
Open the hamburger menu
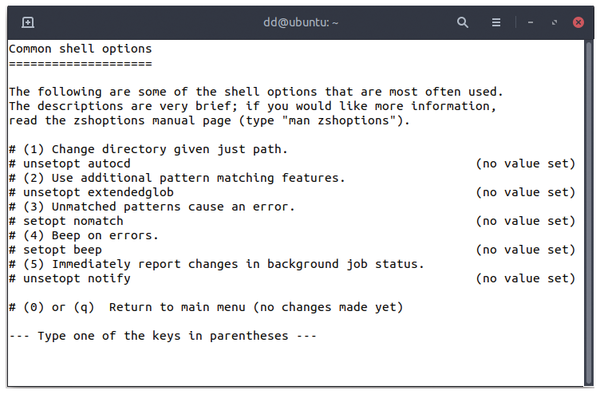tap(496, 23)
